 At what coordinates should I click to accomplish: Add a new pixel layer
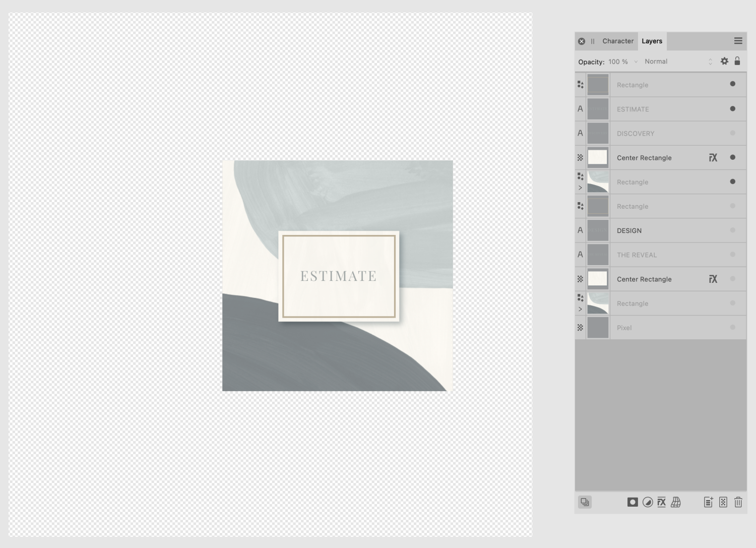click(x=723, y=502)
